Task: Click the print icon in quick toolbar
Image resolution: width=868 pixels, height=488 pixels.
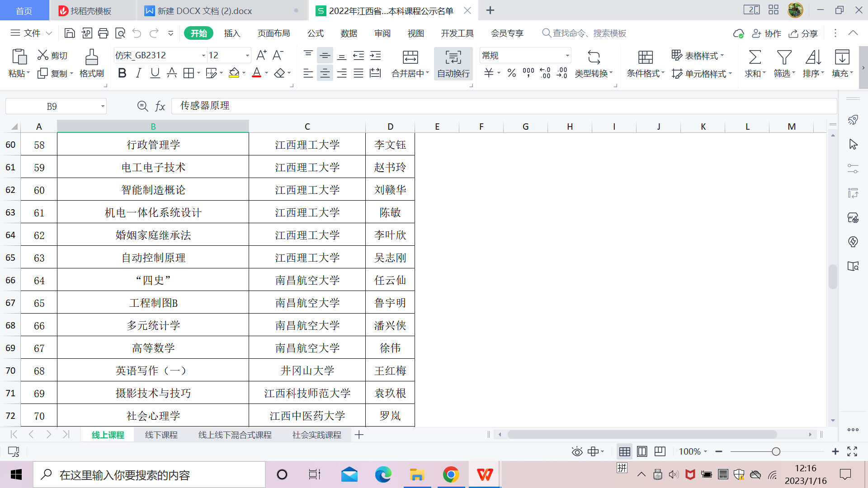Action: tap(104, 33)
